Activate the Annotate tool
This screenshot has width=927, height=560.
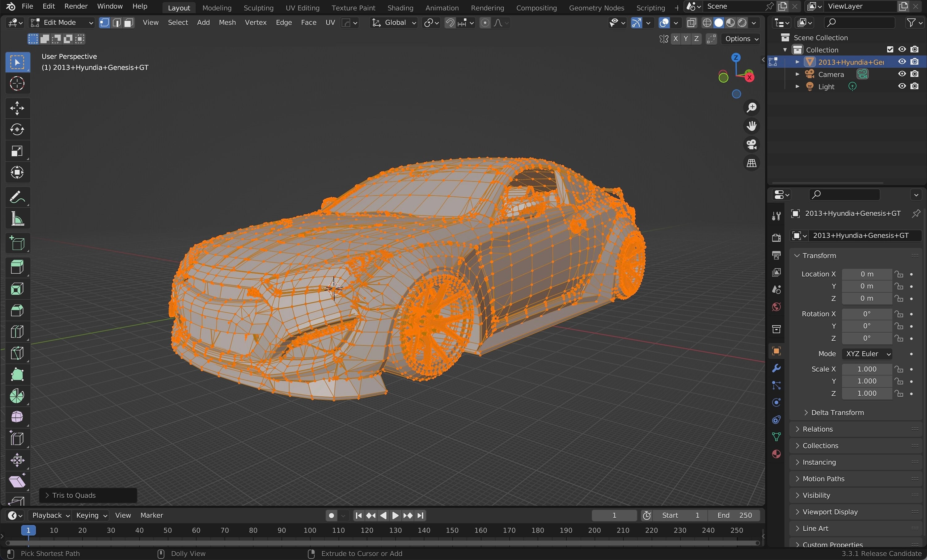(x=17, y=197)
